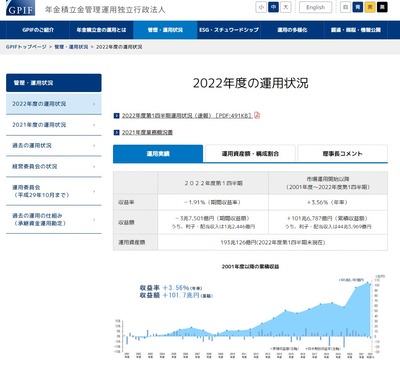
Task: Switch to the 運用資産額・構成割合 tab
Action: [250, 154]
